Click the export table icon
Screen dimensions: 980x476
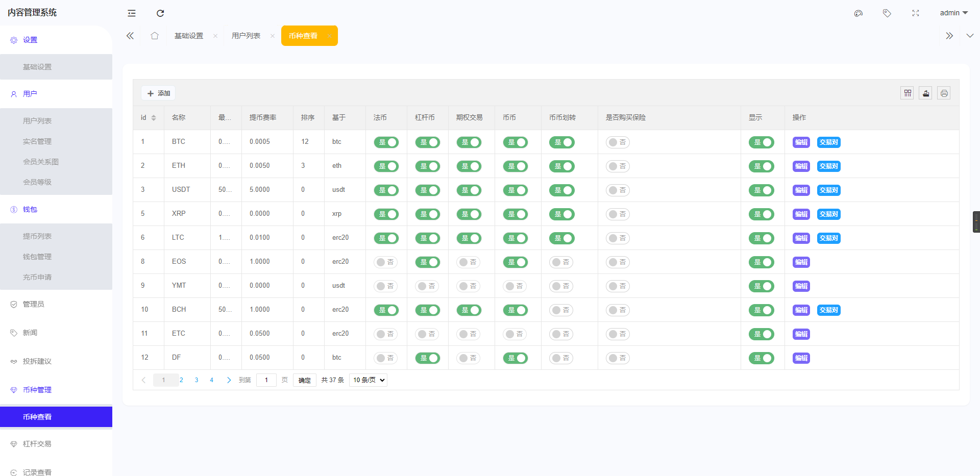click(926, 93)
